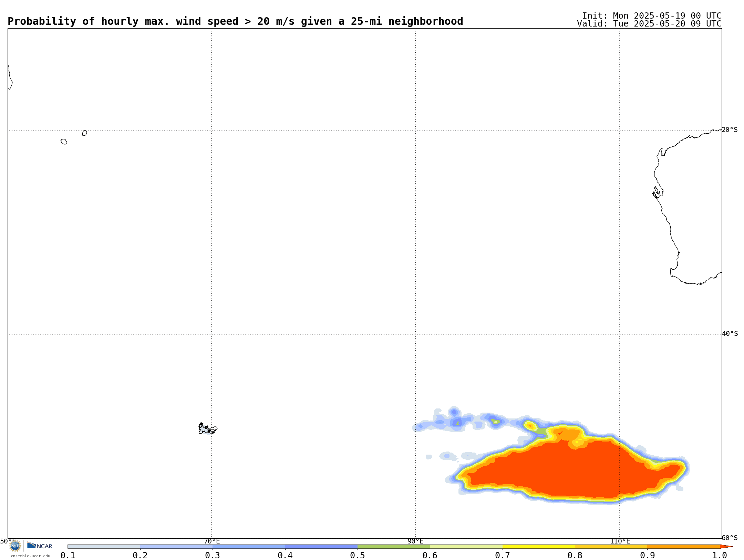Click the 0.7–0.8 yellow colorbar segment
The image size is (744, 560).
pos(539,547)
